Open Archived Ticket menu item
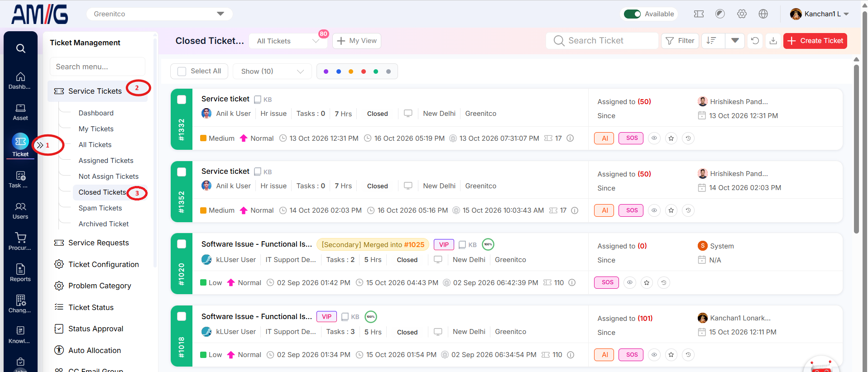Screen dimensions: 868x372 (104, 224)
